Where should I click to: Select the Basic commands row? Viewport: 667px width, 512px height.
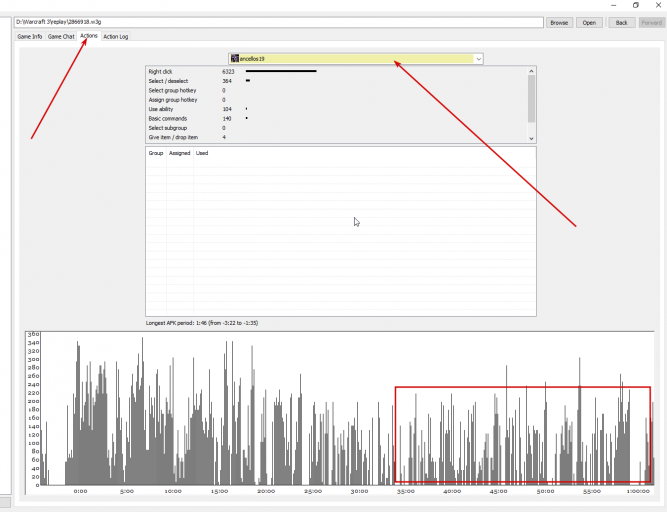tap(336, 118)
